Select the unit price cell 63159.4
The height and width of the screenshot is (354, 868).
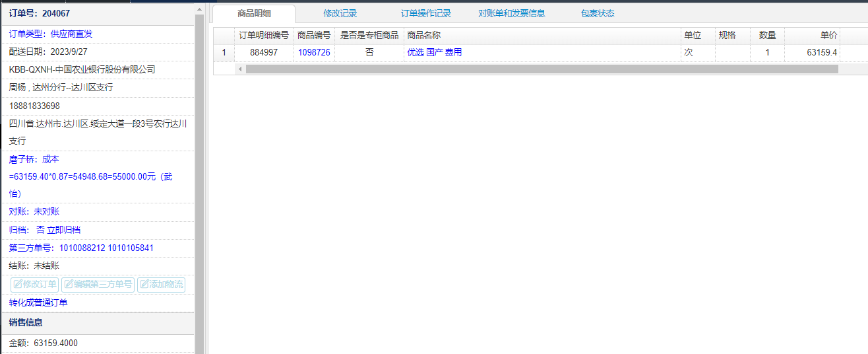(x=812, y=52)
